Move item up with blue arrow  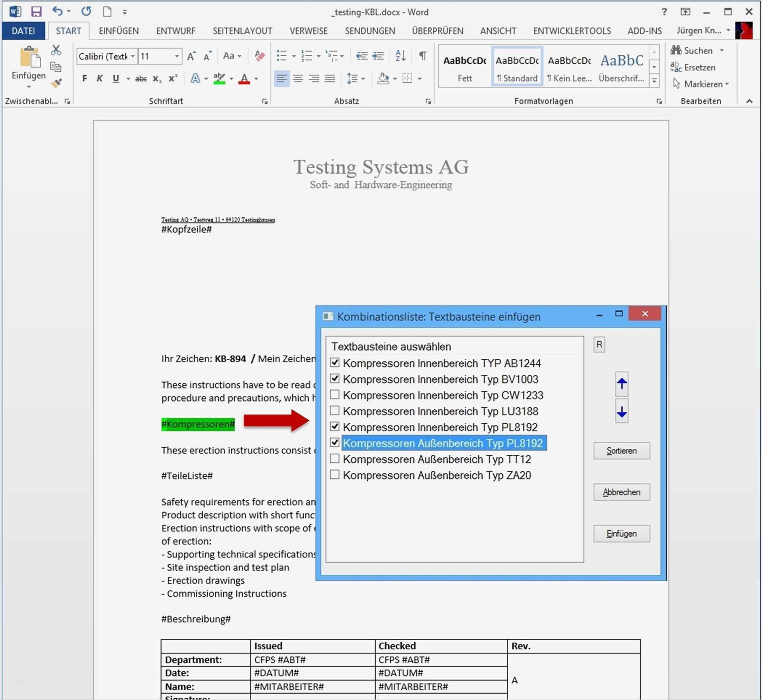[621, 383]
